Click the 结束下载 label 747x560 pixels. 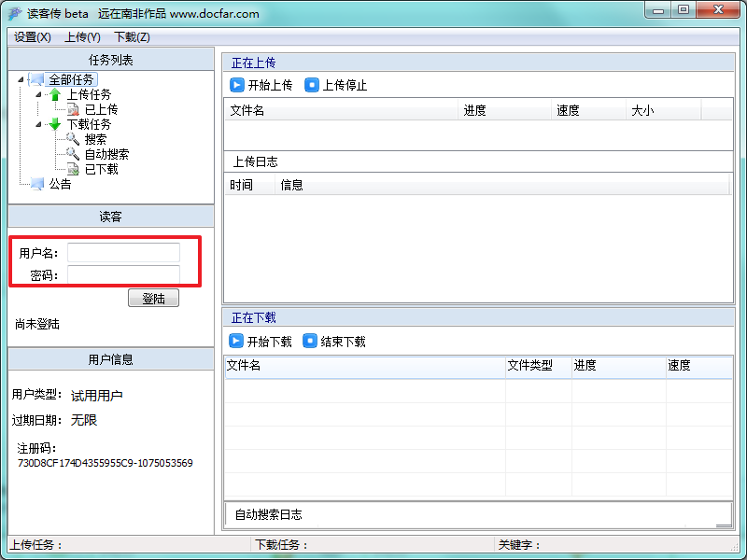(343, 342)
